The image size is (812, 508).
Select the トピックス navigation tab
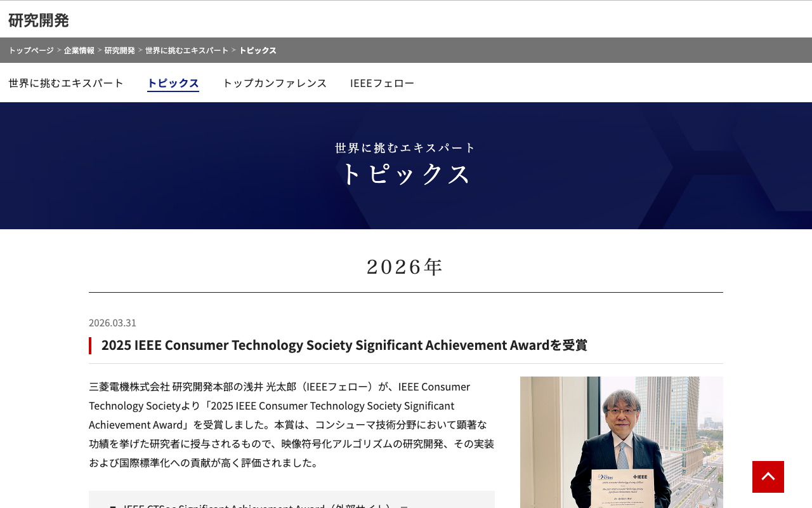click(x=173, y=83)
